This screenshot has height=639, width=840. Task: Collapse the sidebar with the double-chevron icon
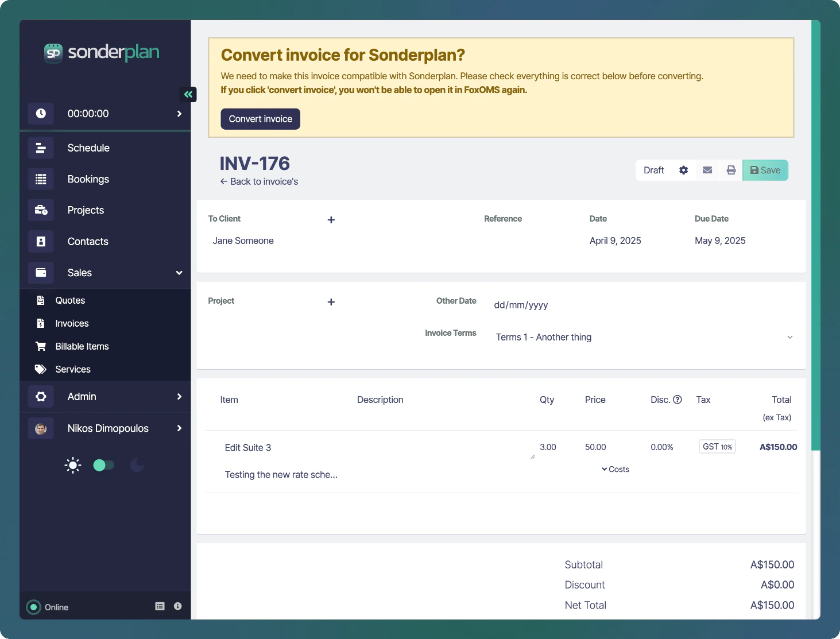188,94
